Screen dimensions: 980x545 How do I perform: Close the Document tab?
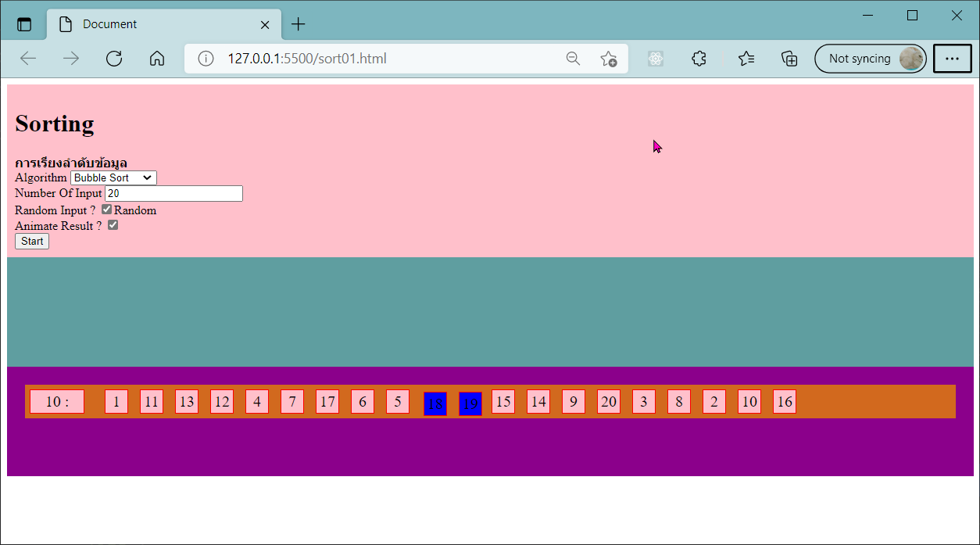point(265,24)
